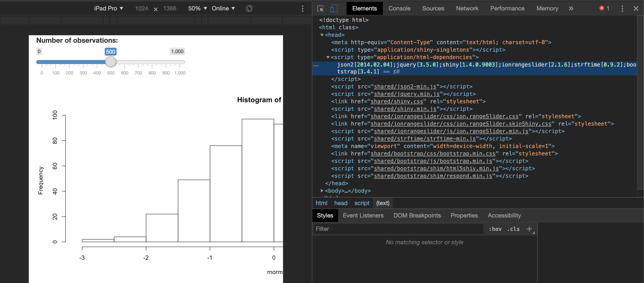
Task: Open the shared/shiny.css link
Action: [397, 102]
